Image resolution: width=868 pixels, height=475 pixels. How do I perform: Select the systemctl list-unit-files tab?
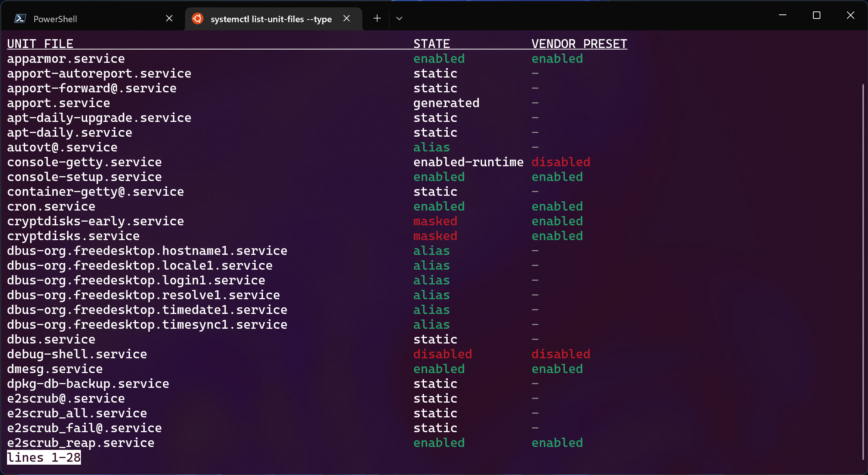[271, 18]
